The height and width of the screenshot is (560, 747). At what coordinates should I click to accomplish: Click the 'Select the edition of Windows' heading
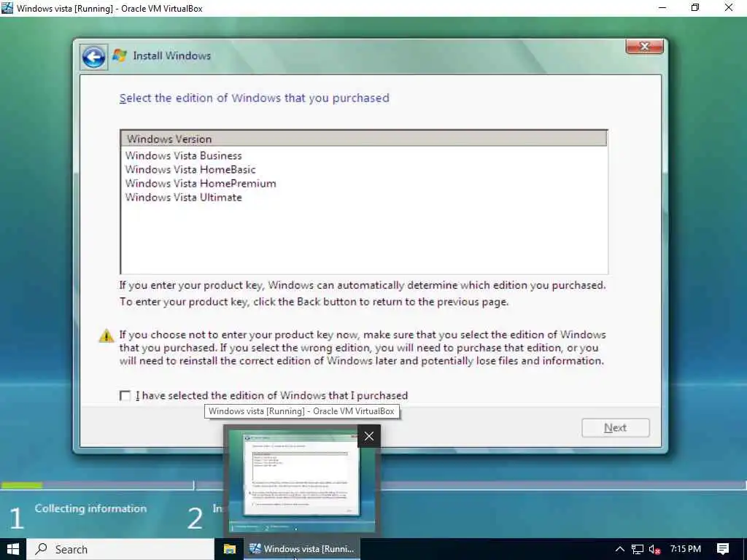(255, 98)
